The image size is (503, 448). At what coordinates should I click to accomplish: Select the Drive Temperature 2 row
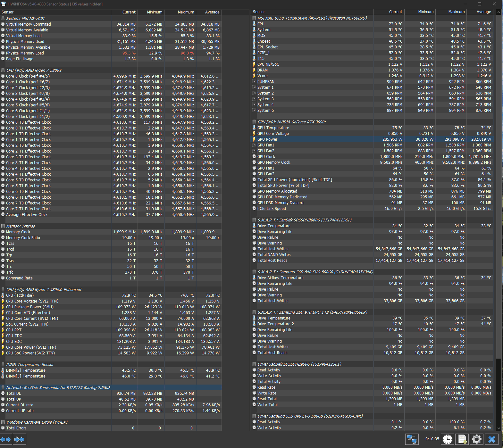pos(372,324)
